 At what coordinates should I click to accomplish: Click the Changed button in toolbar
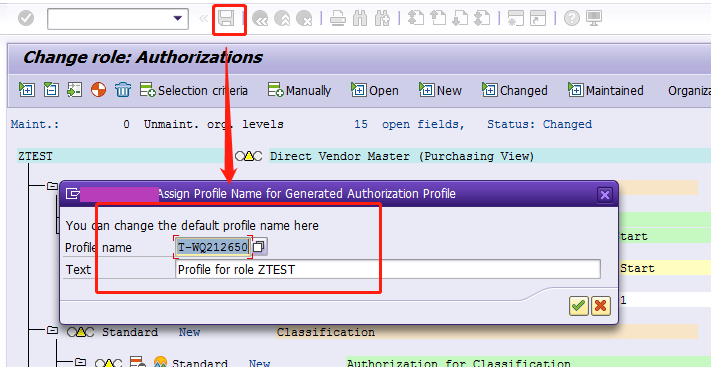pos(515,90)
